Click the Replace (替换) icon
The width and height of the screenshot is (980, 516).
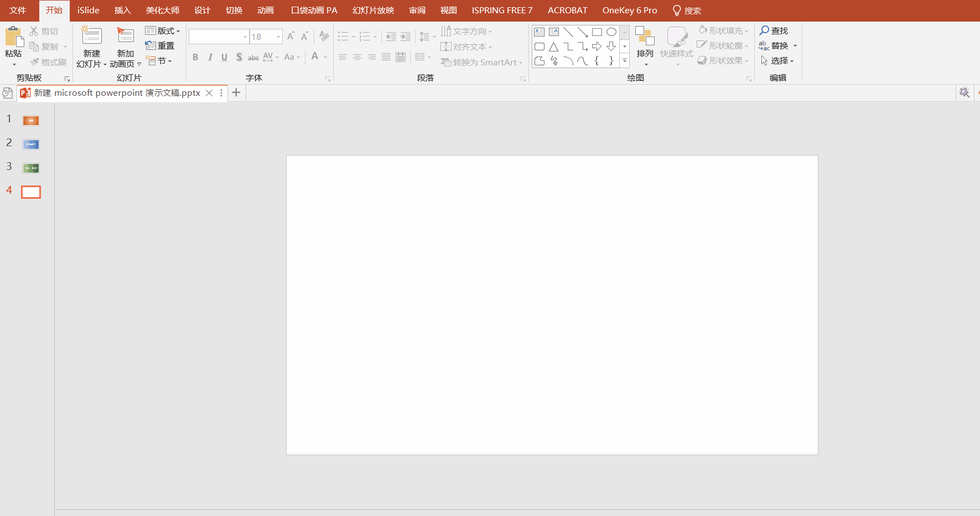764,45
